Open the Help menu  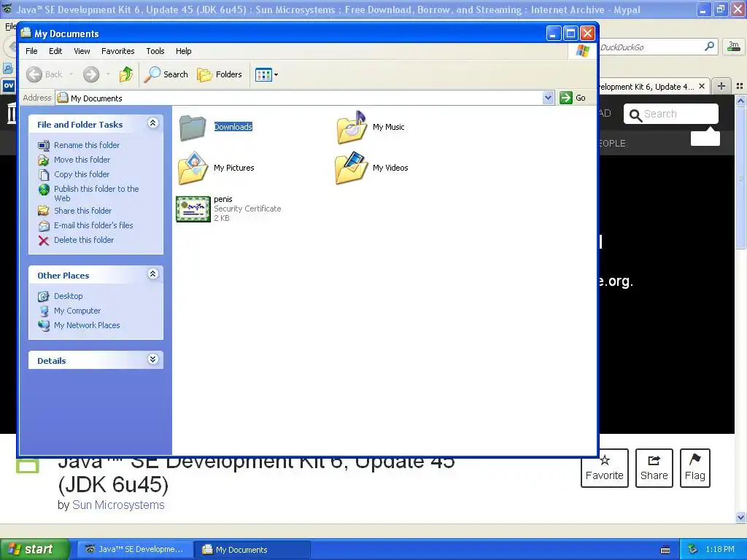183,51
